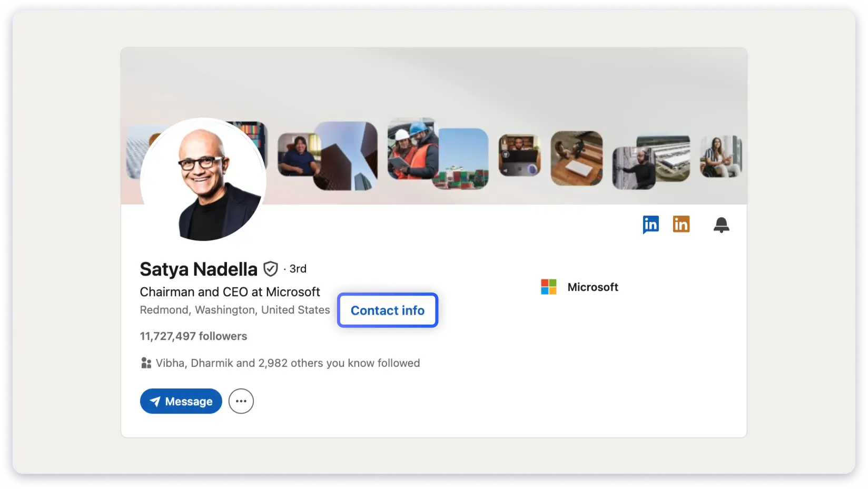Select the Microsoft company logo
868x489 pixels.
[x=549, y=287]
